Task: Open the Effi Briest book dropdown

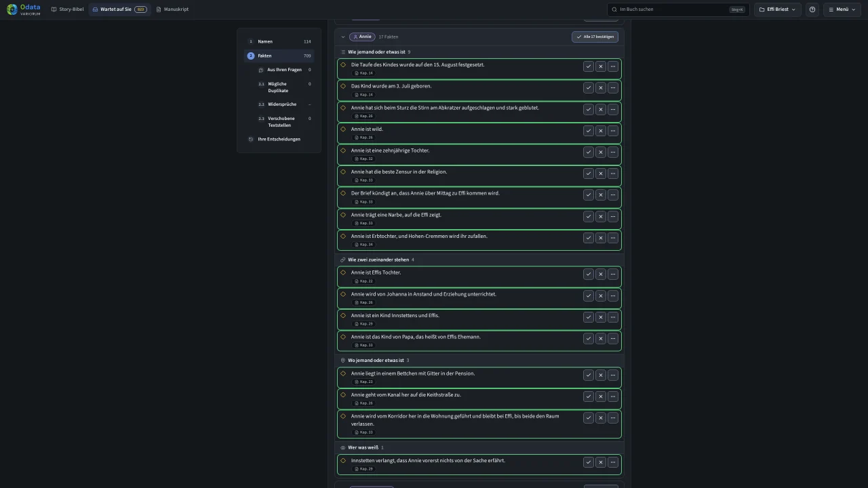Action: [777, 9]
